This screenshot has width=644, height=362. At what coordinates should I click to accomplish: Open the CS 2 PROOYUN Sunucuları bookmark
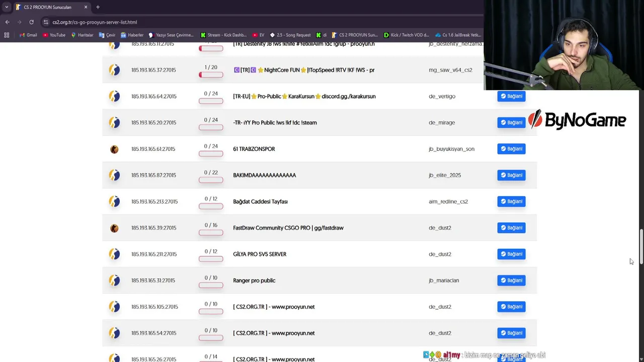354,35
